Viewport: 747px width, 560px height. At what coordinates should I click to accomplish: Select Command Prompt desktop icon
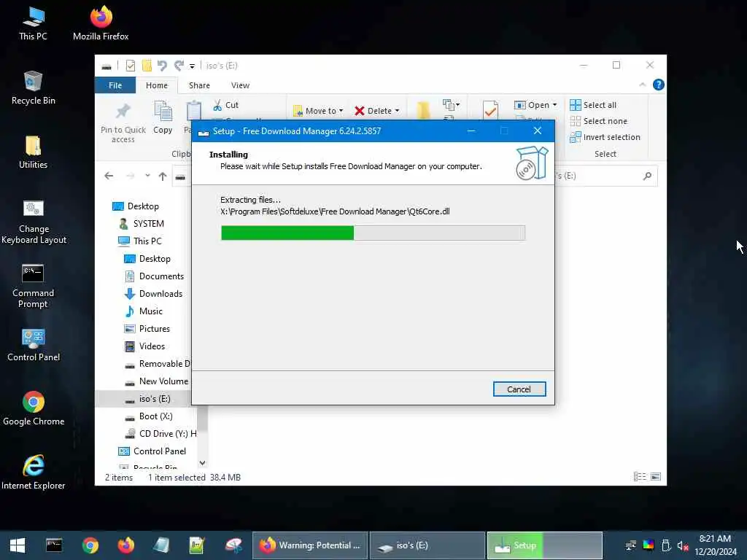[x=33, y=286]
